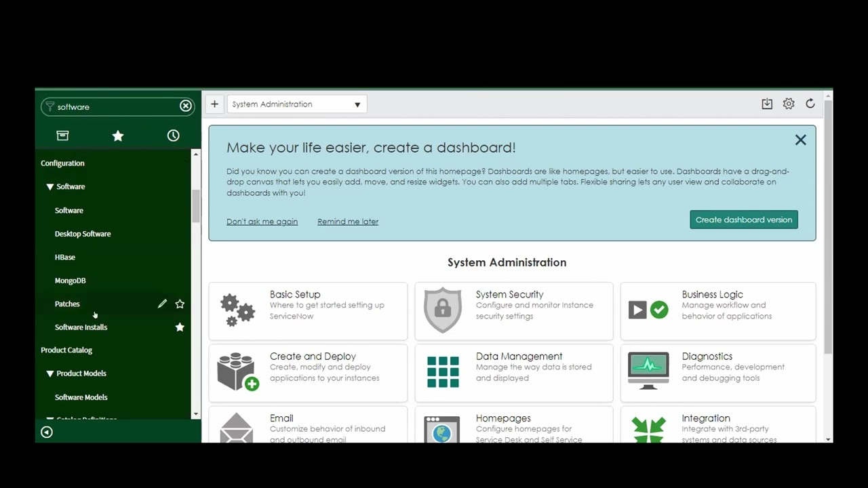Click the Don't ask me again link
The width and height of the screenshot is (868, 488).
[x=262, y=222]
